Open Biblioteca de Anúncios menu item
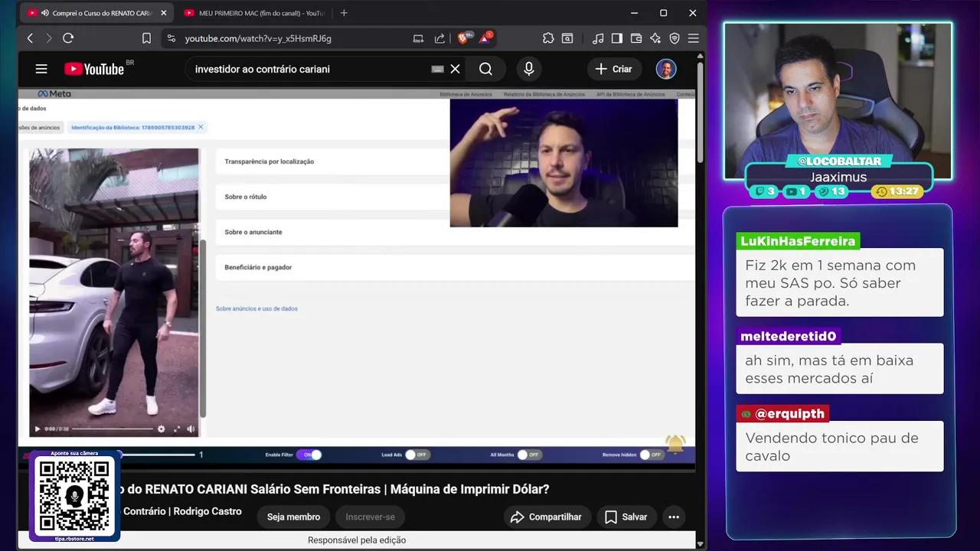980x551 pixels. tap(465, 94)
